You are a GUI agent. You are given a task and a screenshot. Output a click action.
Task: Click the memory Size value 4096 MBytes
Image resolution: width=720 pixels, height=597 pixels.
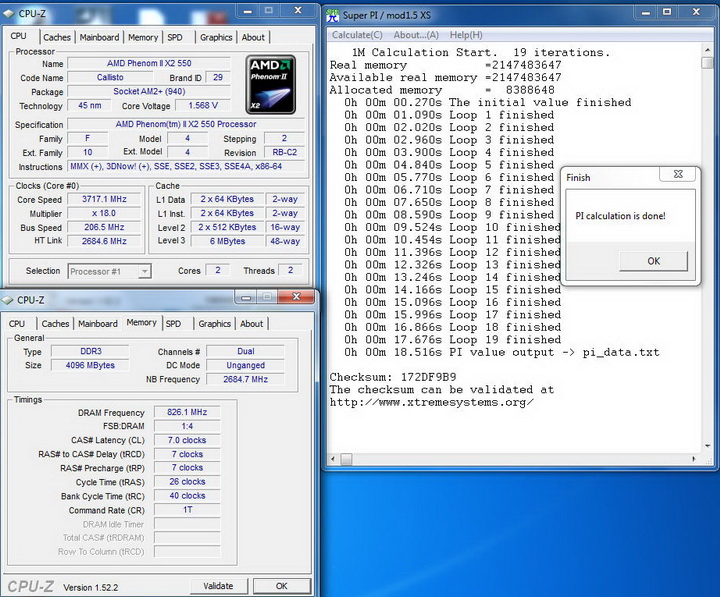[90, 366]
